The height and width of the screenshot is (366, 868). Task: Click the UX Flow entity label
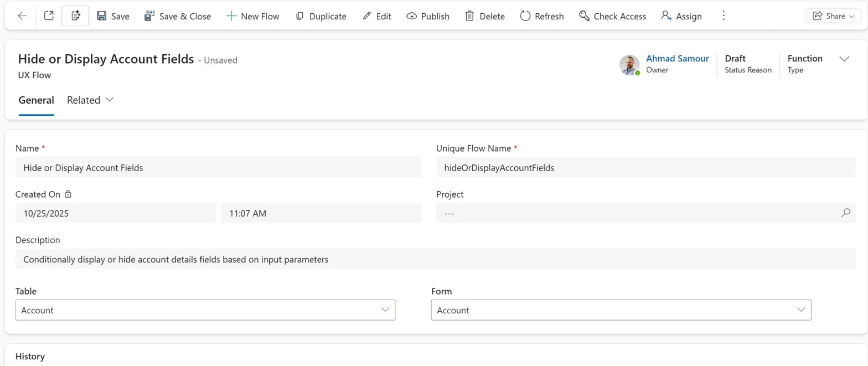pos(34,75)
